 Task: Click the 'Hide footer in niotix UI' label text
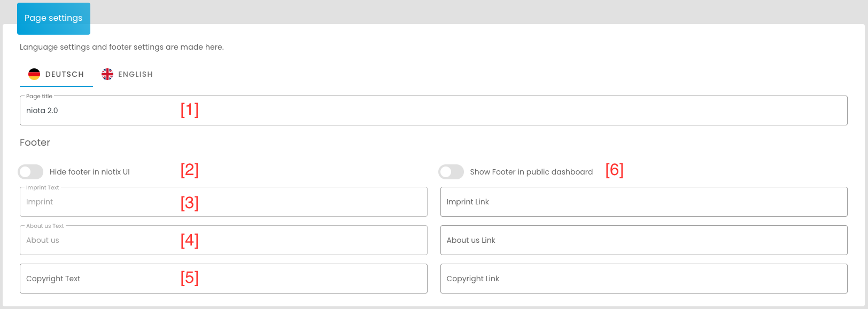(x=90, y=172)
